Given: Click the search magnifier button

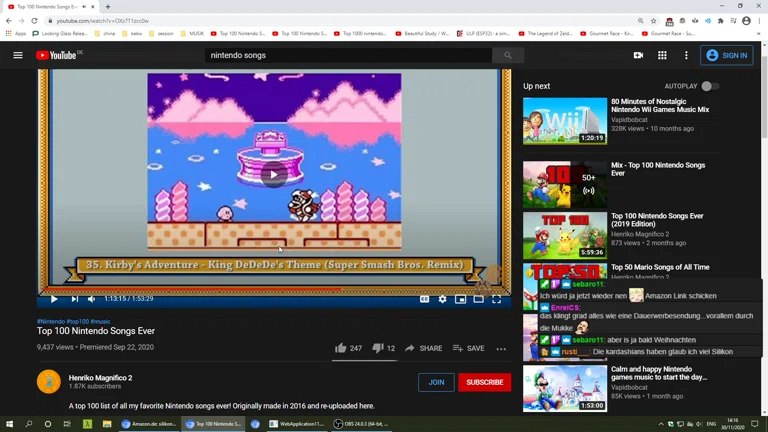Looking at the screenshot, I should [x=507, y=56].
